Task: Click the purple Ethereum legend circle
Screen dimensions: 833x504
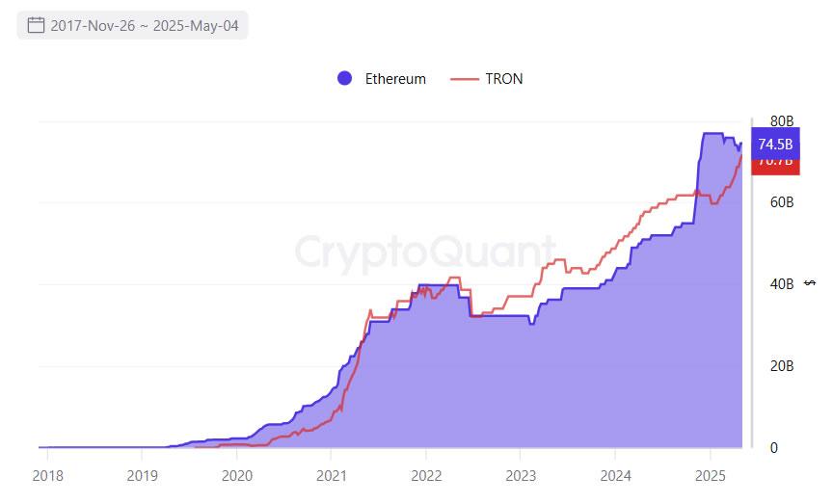Action: 345,79
